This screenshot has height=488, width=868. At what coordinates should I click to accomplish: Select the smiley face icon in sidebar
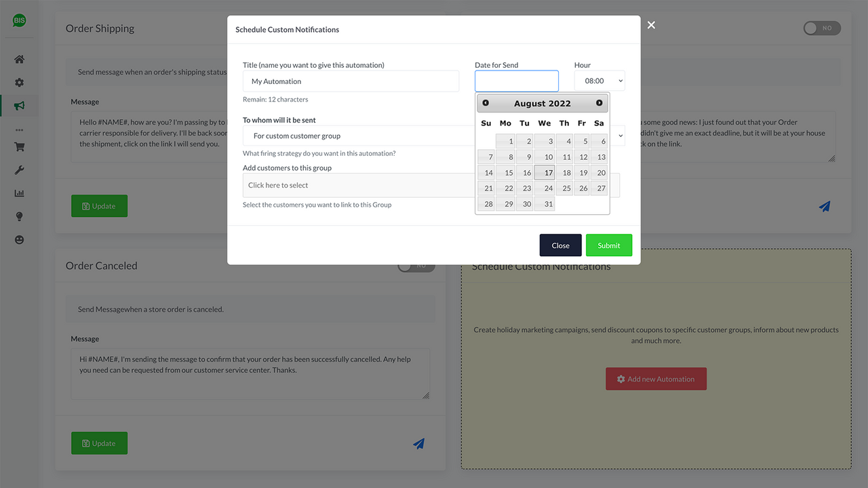click(19, 239)
